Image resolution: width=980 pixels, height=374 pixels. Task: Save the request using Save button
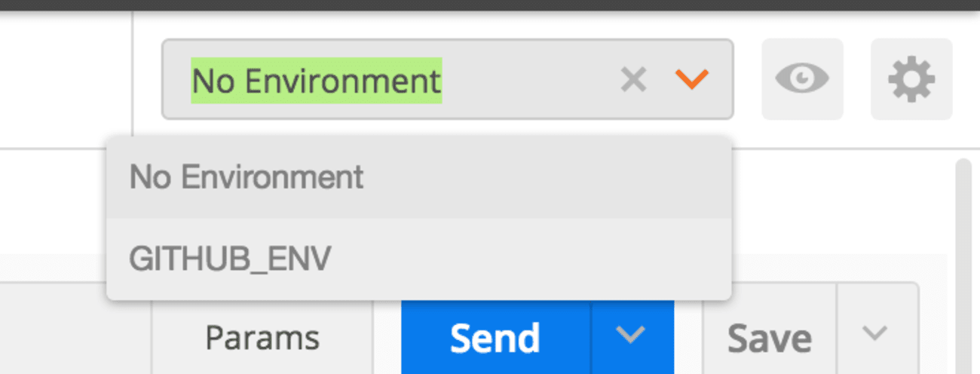(770, 338)
